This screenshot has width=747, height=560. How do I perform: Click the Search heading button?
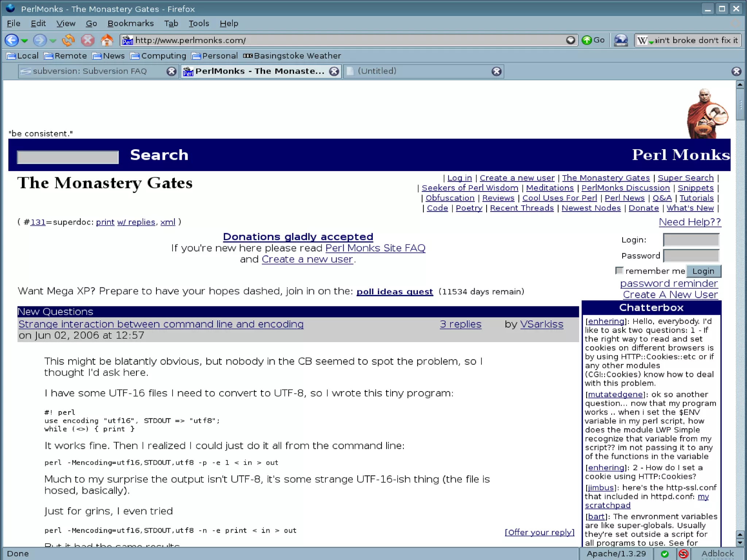[x=159, y=155]
